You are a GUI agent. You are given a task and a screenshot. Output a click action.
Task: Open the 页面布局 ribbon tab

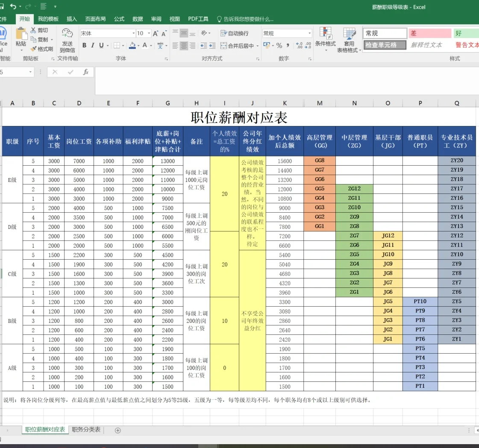click(x=96, y=19)
